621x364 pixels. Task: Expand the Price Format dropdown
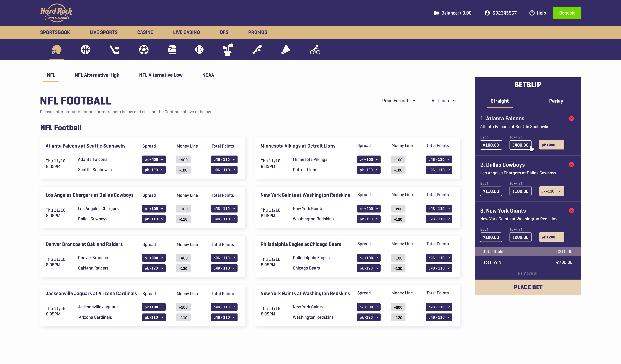[399, 101]
